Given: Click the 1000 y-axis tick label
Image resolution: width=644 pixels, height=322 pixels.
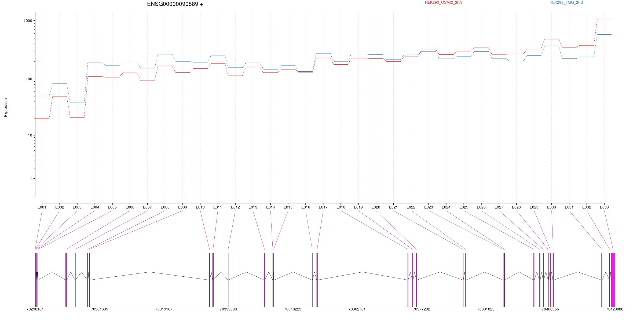Looking at the screenshot, I should pos(28,21).
